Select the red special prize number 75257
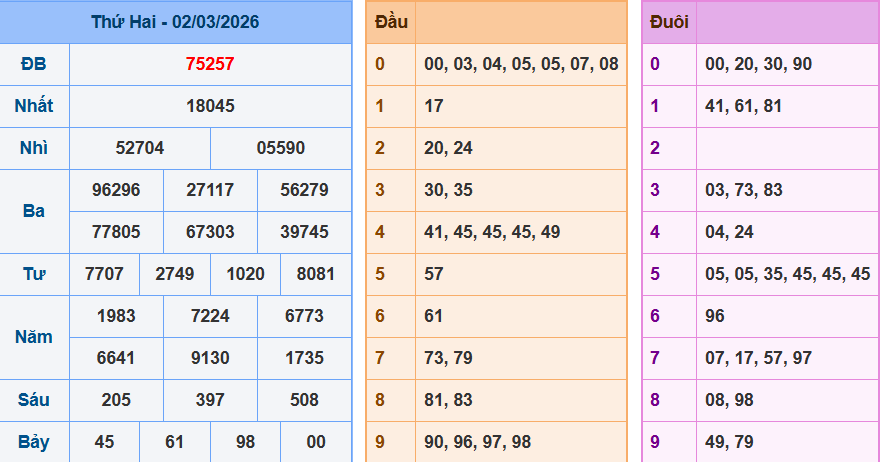 click(210, 64)
